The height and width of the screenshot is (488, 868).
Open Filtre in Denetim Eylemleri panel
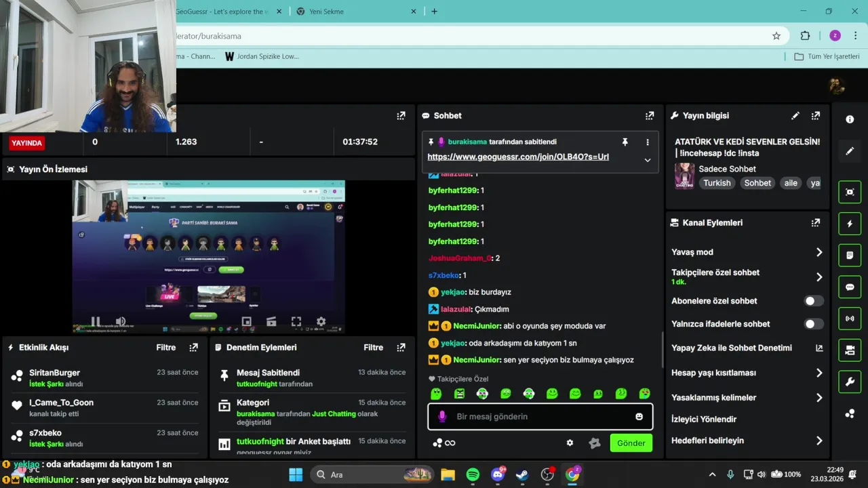tap(374, 347)
